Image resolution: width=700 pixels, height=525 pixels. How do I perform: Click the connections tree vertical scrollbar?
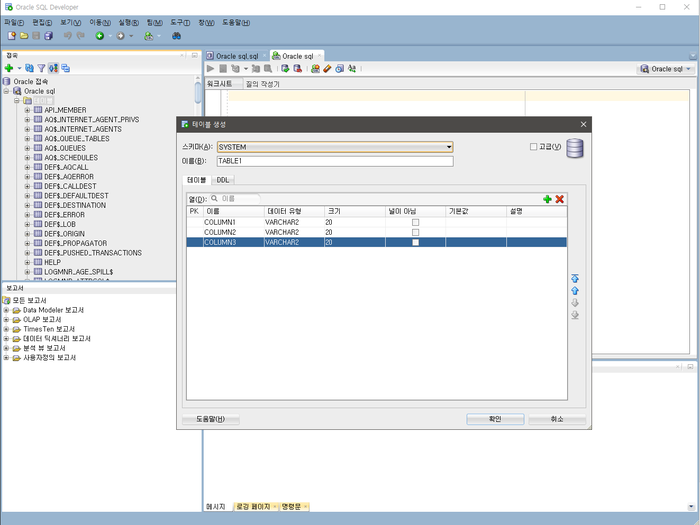[x=198, y=93]
